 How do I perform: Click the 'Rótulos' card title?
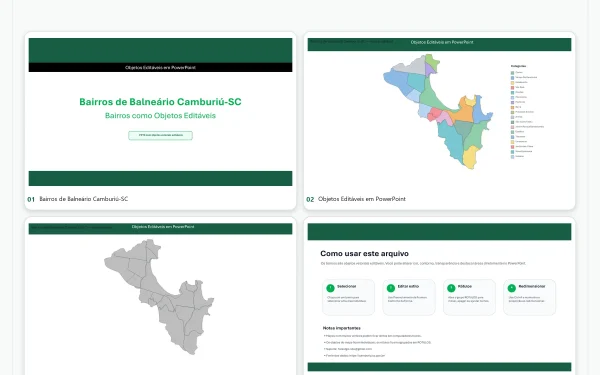(x=465, y=286)
